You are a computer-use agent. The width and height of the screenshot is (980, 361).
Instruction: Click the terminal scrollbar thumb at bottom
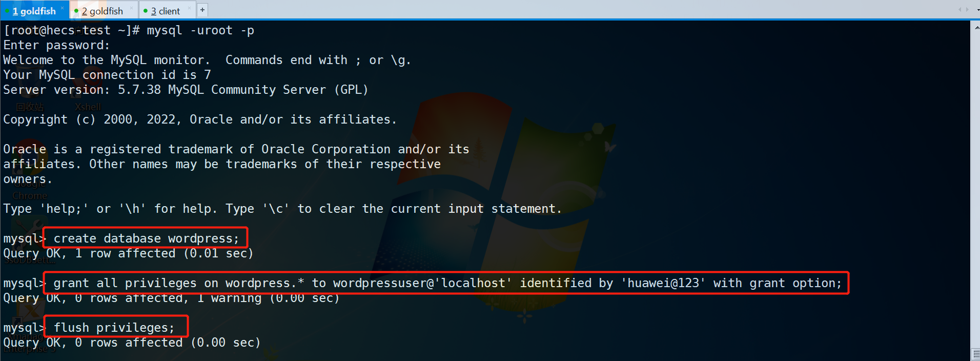click(975, 354)
